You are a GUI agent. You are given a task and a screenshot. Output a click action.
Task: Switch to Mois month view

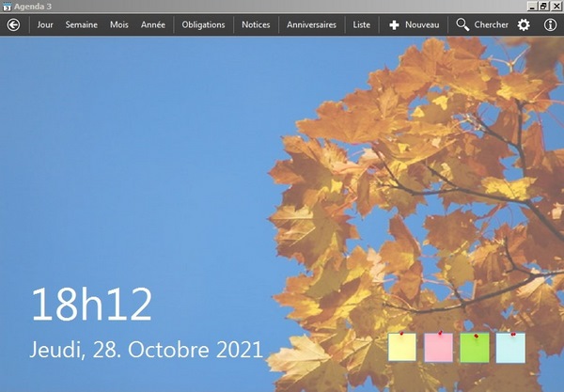click(x=119, y=24)
